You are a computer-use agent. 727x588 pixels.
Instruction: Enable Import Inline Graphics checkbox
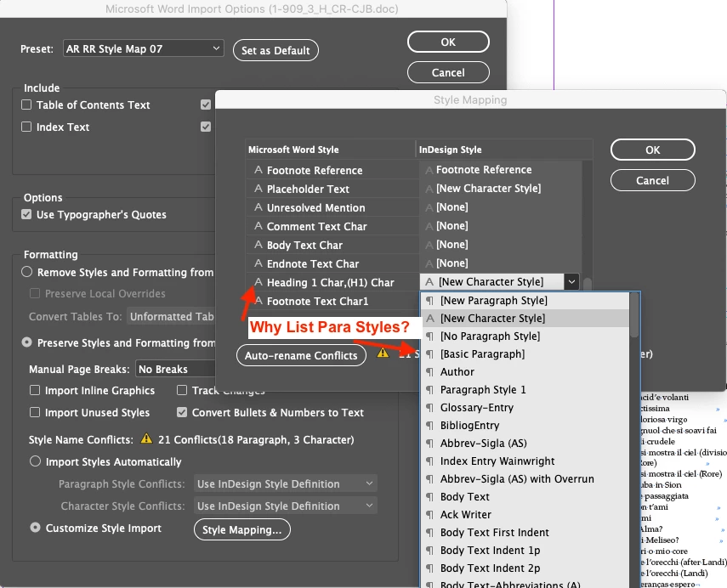pyautogui.click(x=35, y=390)
